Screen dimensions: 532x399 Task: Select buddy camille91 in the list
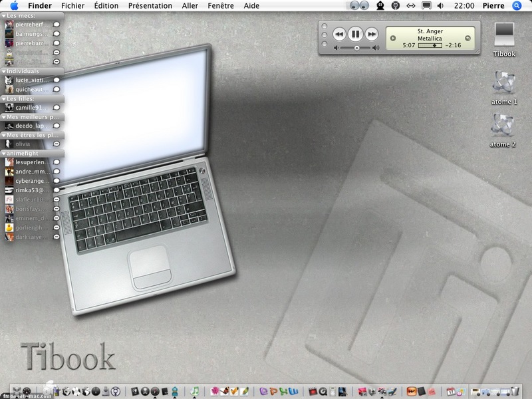32,108
